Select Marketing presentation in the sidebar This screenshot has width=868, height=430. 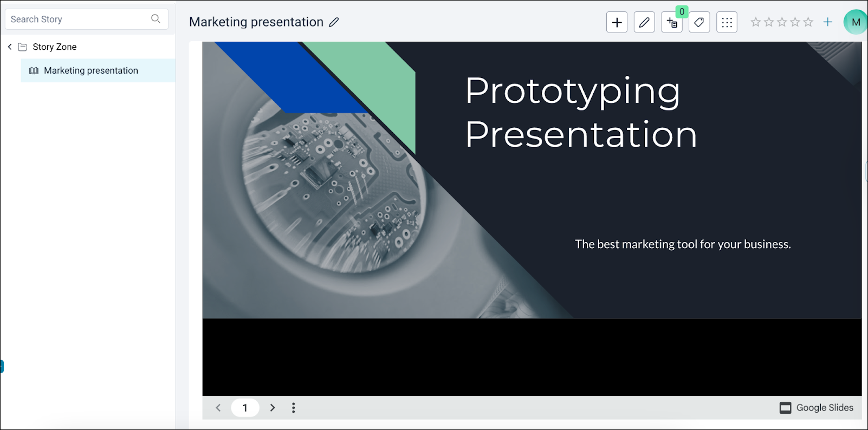pyautogui.click(x=91, y=70)
